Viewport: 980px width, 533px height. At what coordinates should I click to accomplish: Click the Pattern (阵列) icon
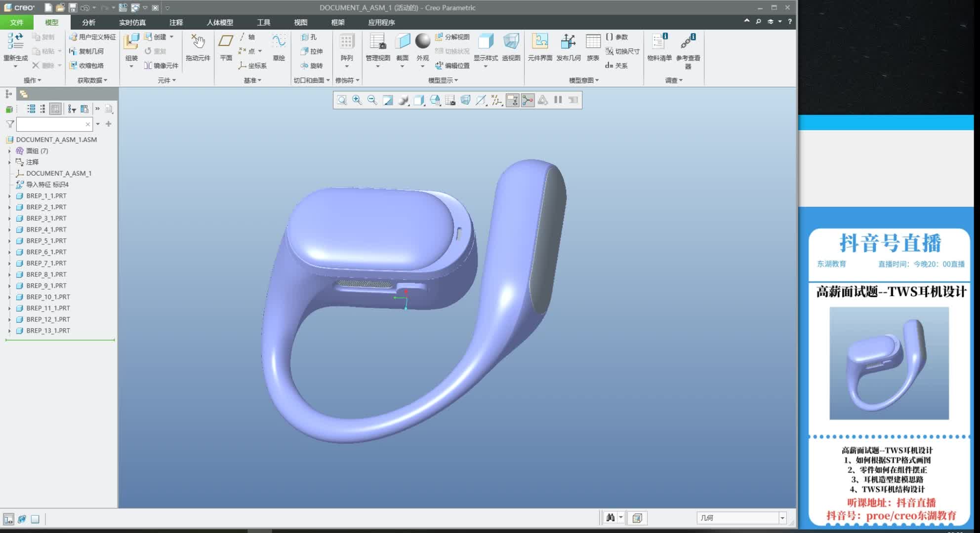[346, 47]
